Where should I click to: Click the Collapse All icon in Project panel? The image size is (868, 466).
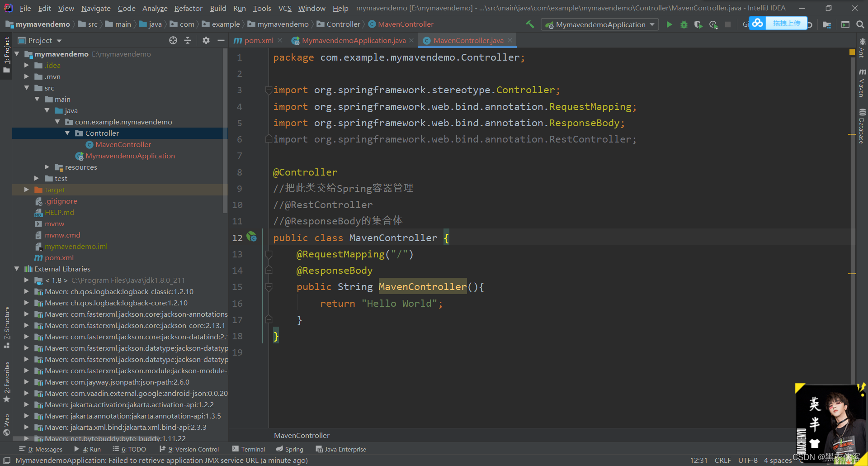pos(188,41)
